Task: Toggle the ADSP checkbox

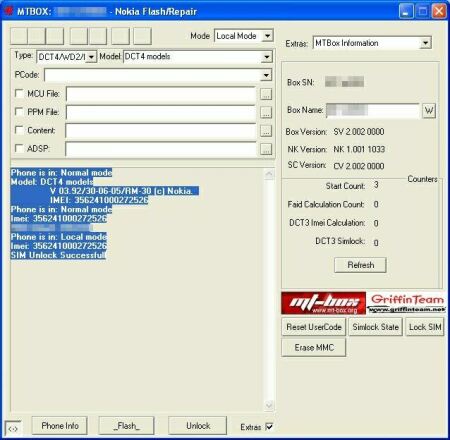Action: [x=19, y=148]
